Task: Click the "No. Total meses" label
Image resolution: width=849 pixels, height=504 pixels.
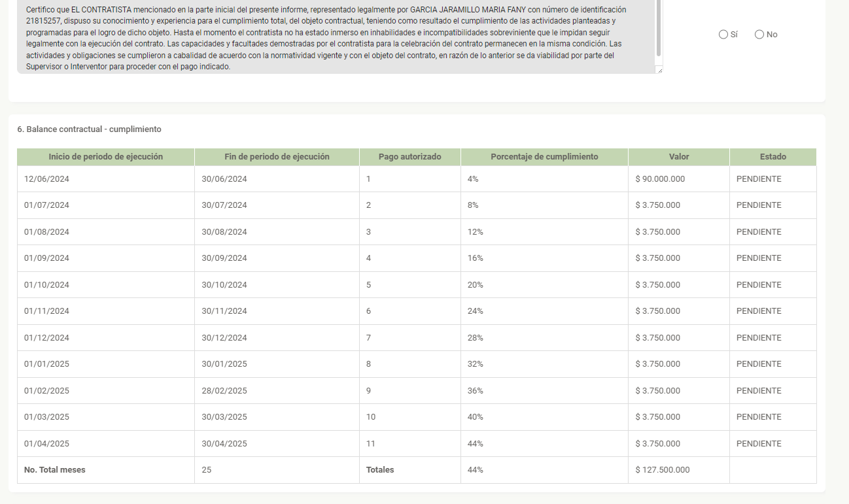Action: click(55, 470)
